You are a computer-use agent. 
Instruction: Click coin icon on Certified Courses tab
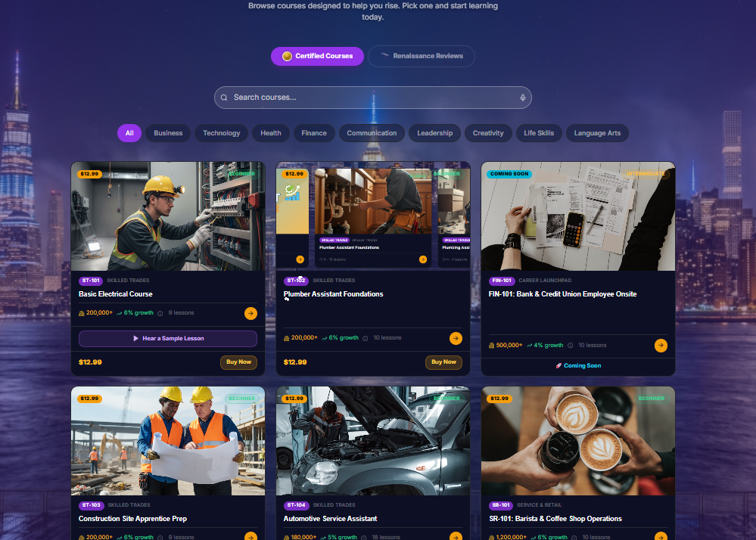tap(287, 57)
